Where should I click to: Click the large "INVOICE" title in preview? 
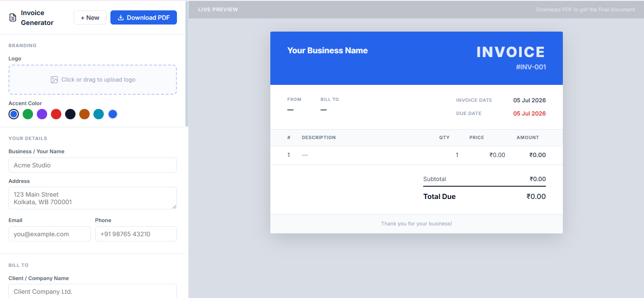[x=511, y=52]
